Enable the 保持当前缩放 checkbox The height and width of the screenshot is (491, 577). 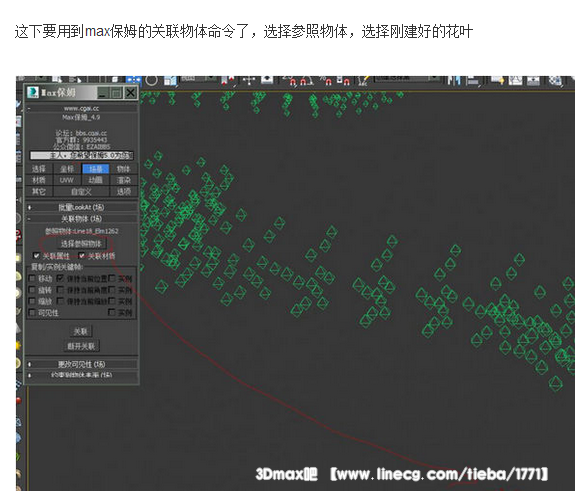coord(60,301)
